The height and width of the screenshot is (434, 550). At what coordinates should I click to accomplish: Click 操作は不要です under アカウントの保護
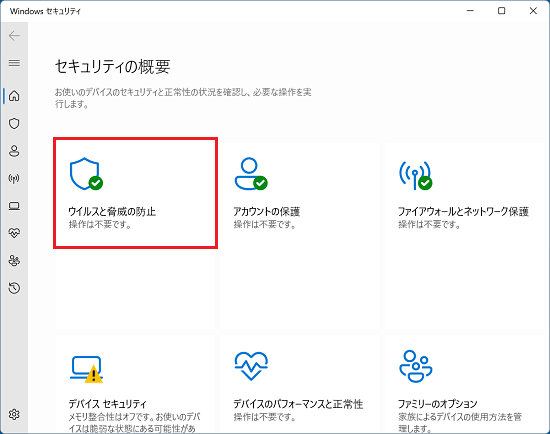pos(265,224)
